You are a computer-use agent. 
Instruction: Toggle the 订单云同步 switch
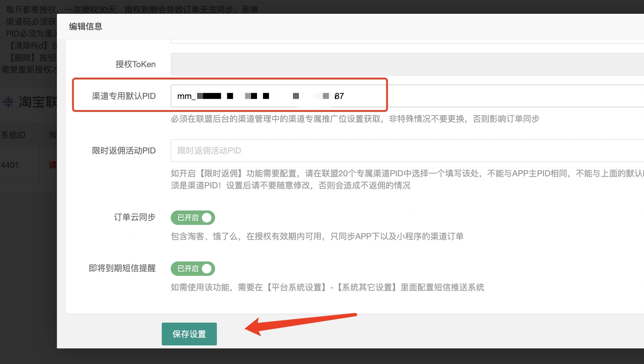point(193,218)
